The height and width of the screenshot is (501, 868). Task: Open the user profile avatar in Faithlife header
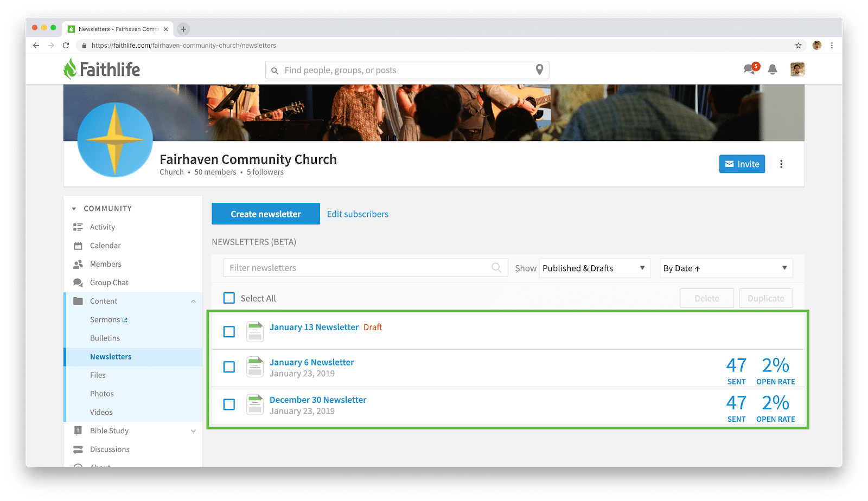tap(797, 69)
